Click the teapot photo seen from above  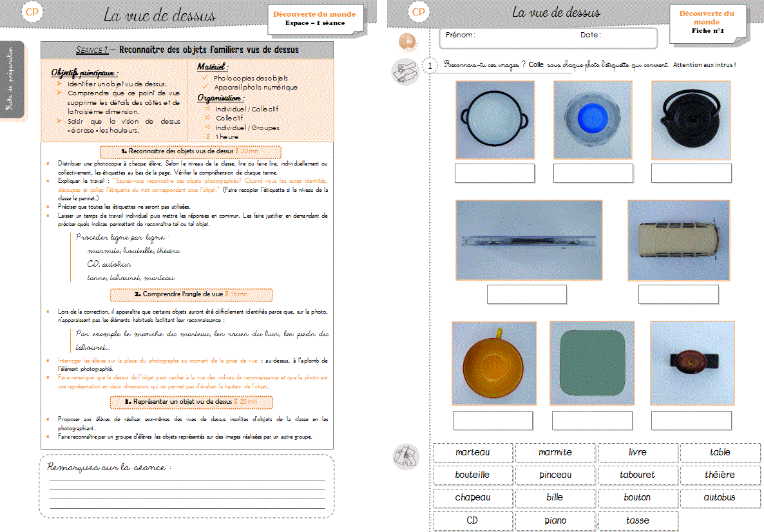click(x=691, y=120)
